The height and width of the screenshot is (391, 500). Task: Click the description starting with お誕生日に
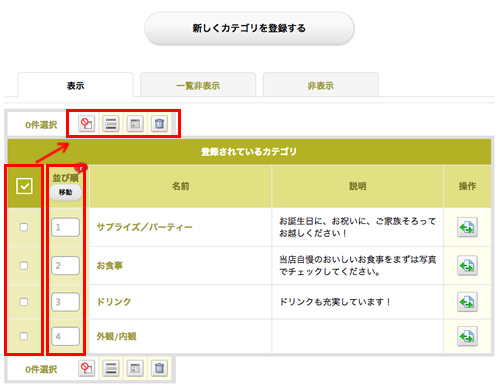(358, 227)
